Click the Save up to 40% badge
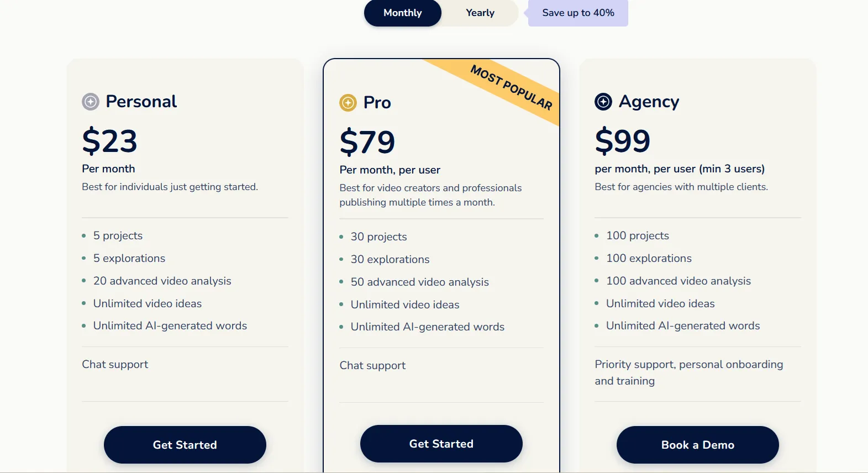 coord(578,13)
